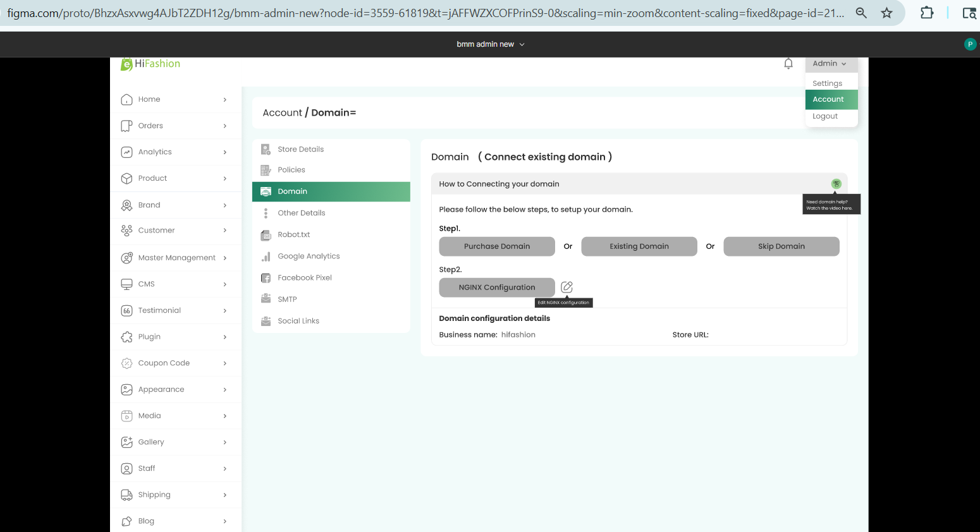Viewport: 980px width, 532px height.
Task: Expand the Customer menu chevron
Action: 225,231
